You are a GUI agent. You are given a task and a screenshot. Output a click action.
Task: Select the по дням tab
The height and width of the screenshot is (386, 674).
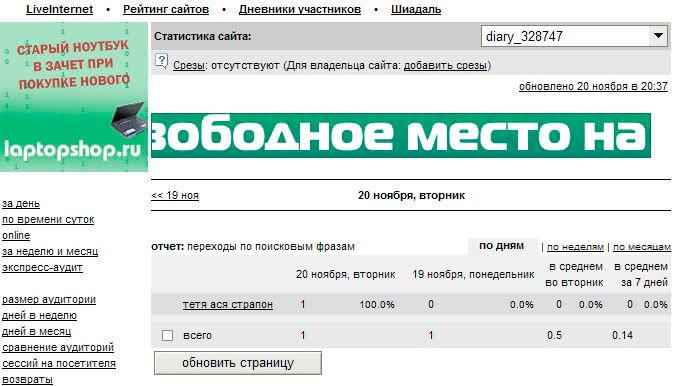(x=502, y=246)
